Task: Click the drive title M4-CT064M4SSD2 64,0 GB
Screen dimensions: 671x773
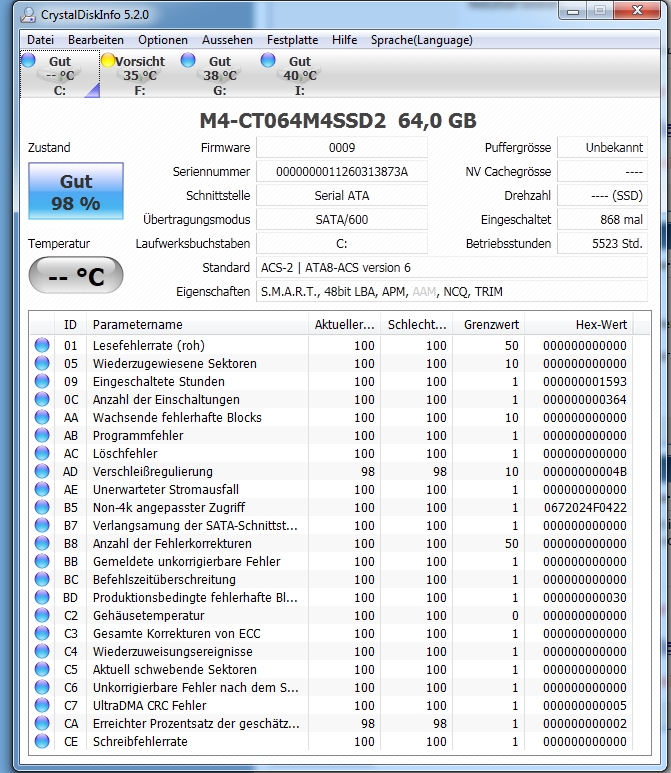Action: pos(338,121)
